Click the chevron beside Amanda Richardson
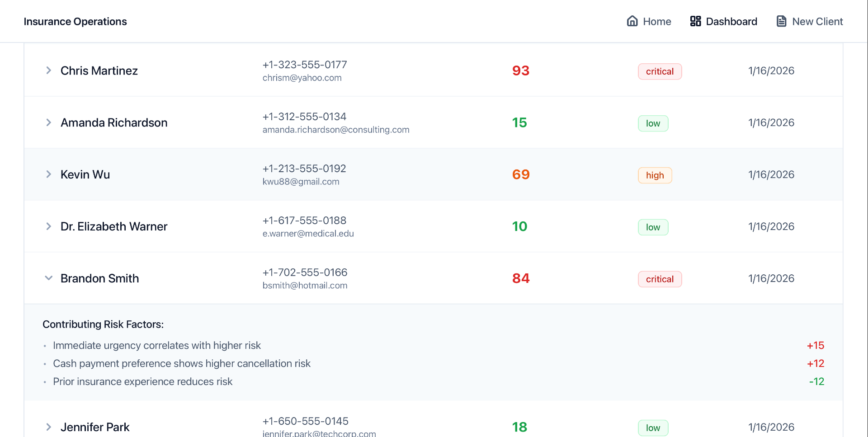868x437 pixels. 49,122
